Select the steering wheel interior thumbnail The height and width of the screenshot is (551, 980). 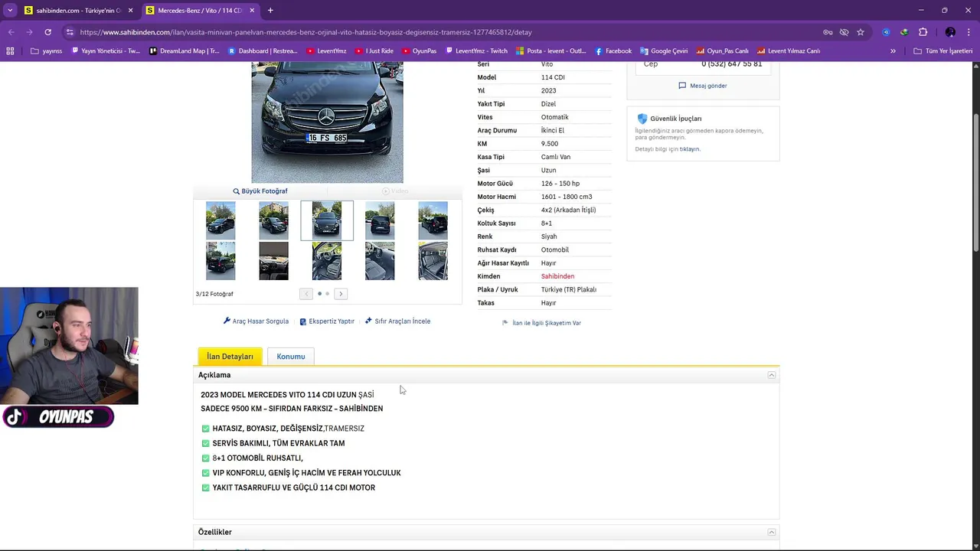coord(327,261)
